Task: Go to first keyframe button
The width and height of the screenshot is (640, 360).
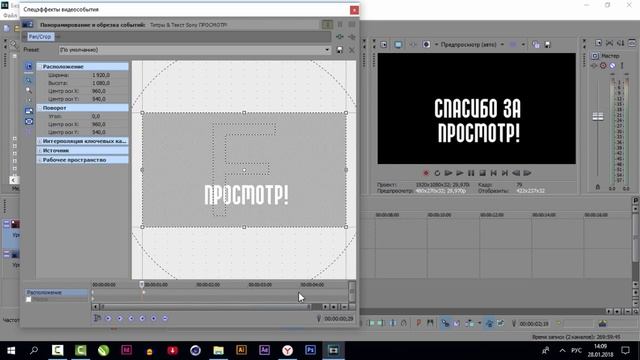Action: click(x=108, y=318)
